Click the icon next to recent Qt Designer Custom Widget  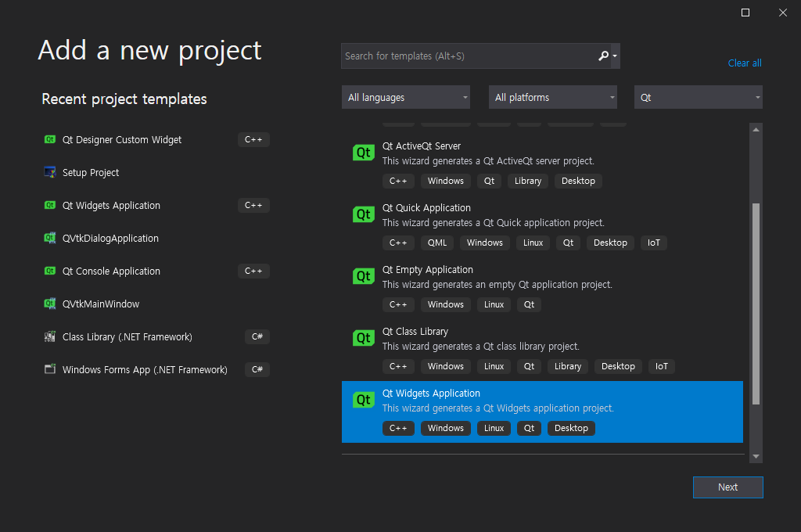click(49, 139)
